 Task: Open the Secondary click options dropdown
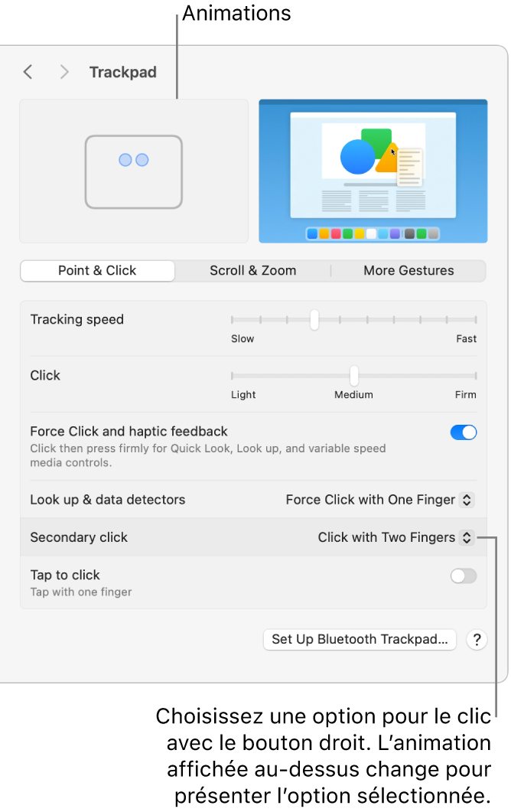396,537
